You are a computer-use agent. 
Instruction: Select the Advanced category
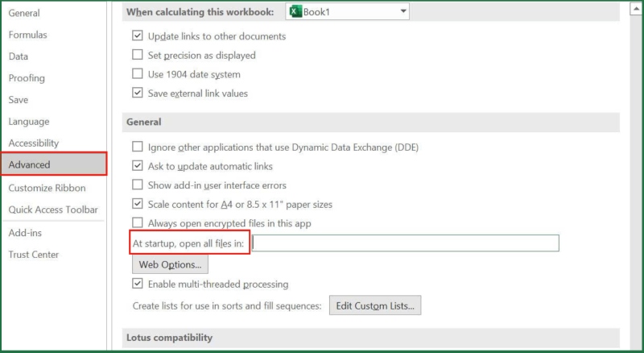tap(54, 164)
